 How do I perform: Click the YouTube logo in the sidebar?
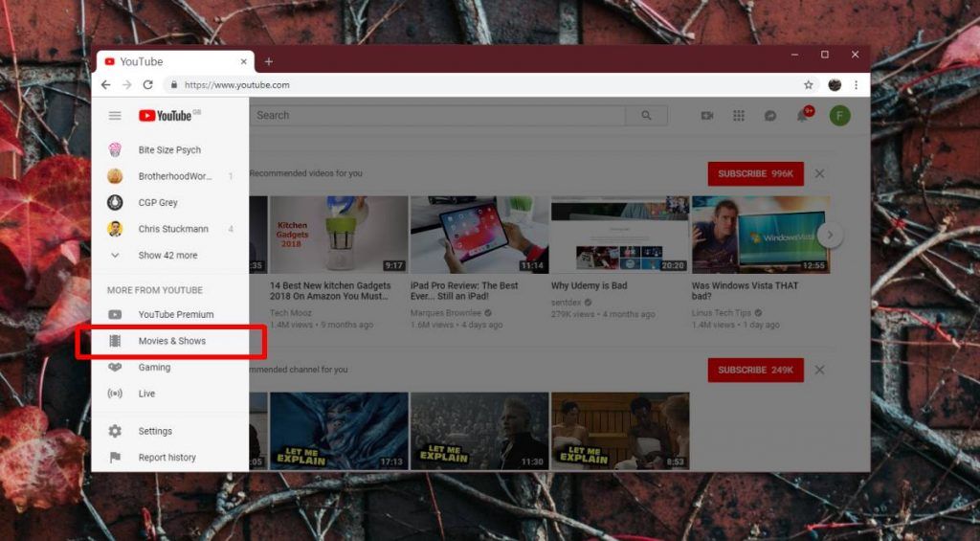coord(166,116)
